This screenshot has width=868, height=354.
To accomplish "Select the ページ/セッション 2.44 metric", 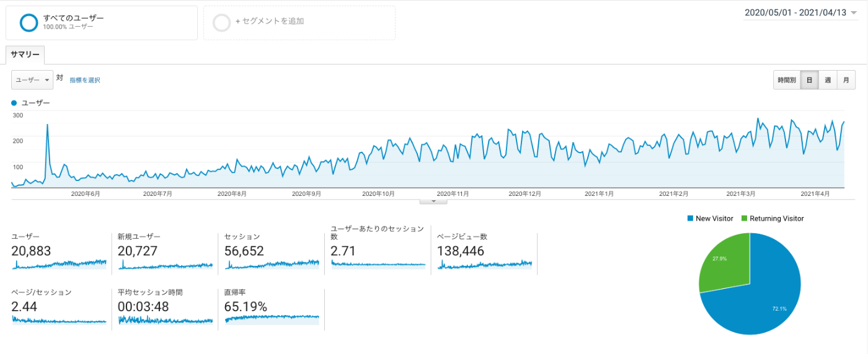I will [x=25, y=307].
